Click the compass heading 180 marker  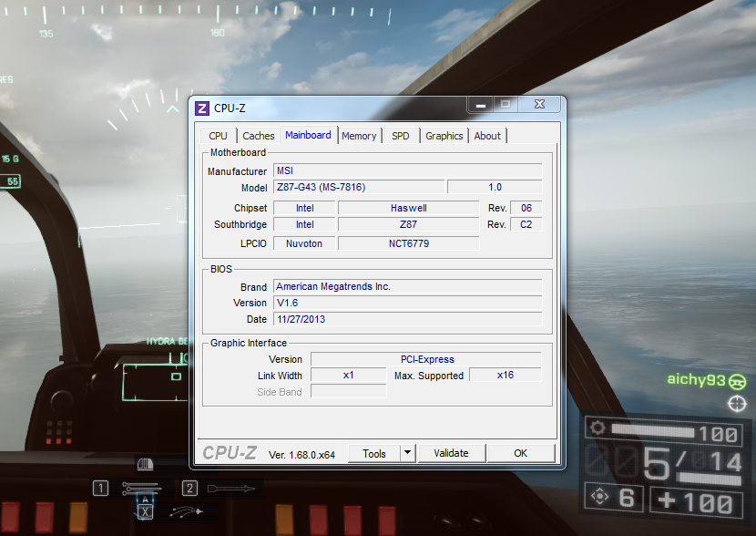click(218, 33)
